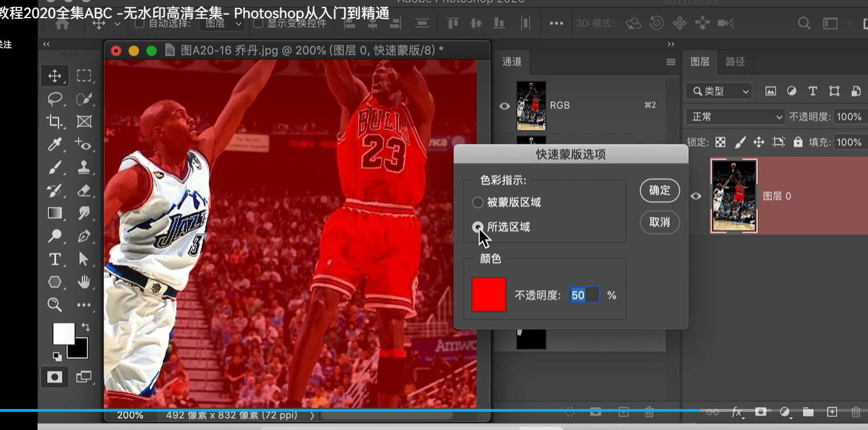Screen dimensions: 868x430
Task: Select the Eraser tool
Action: [x=84, y=190]
